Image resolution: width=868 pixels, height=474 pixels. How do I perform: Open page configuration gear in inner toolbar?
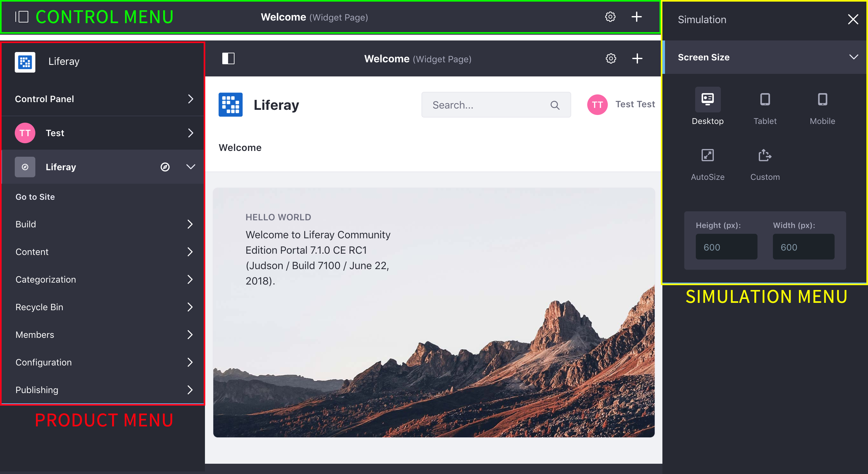tap(611, 59)
